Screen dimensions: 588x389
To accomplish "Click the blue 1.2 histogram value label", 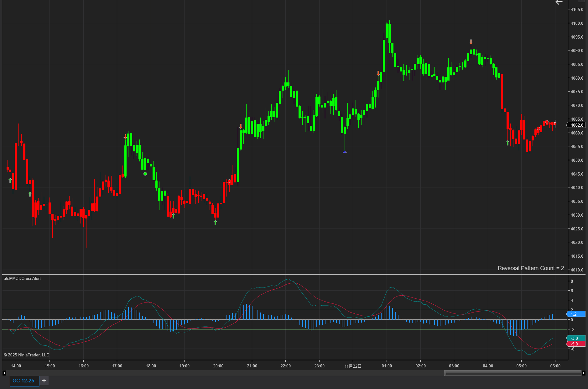I will point(576,314).
